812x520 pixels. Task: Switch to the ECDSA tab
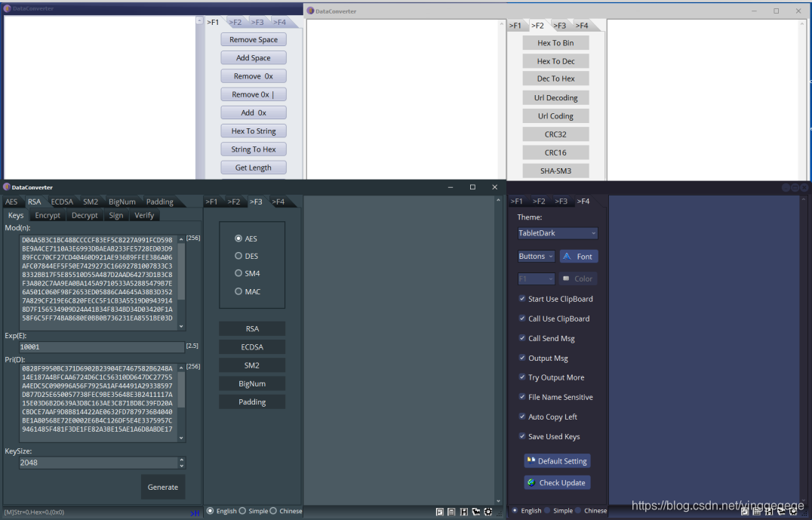62,202
